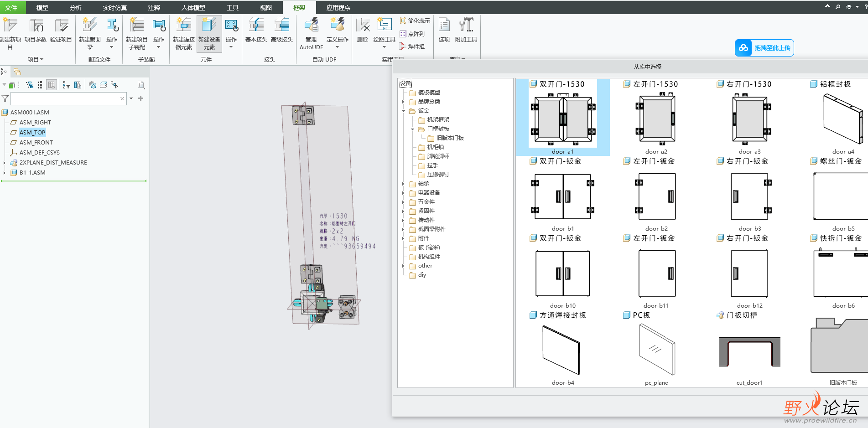
Task: Open the 附加工具 icon
Action: 466,30
